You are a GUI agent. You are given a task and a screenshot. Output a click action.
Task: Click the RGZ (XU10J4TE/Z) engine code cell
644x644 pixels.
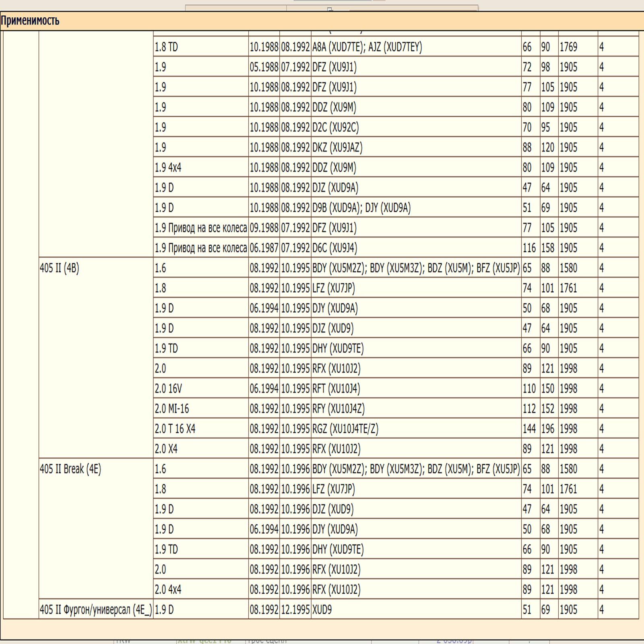[x=345, y=429]
